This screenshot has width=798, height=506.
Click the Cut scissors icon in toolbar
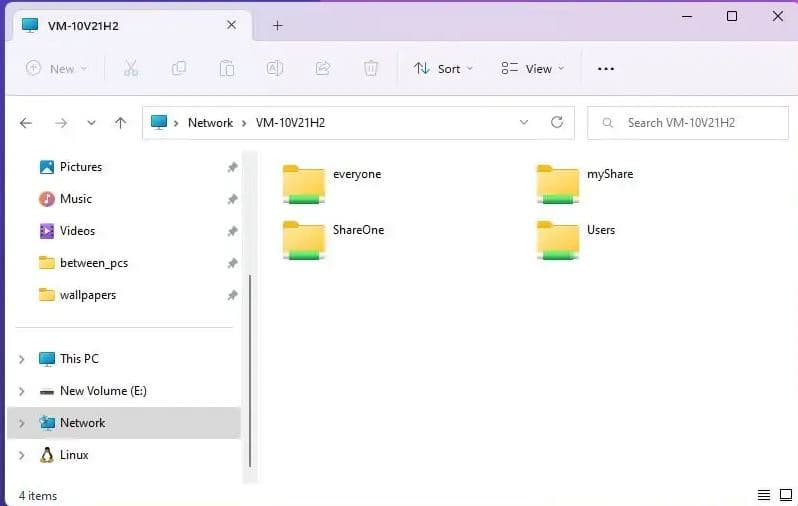(130, 69)
